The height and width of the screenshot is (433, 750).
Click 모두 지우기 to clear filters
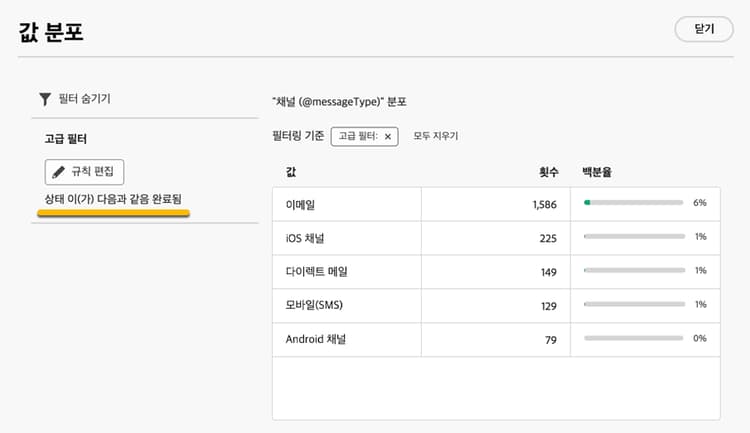pyautogui.click(x=436, y=136)
